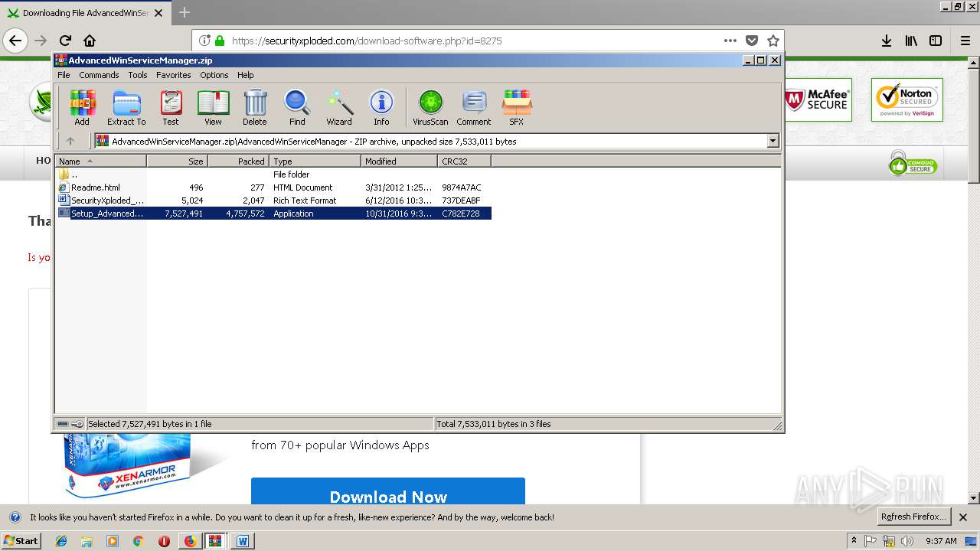Open the Help menu
The height and width of the screenshot is (551, 980).
tap(245, 75)
